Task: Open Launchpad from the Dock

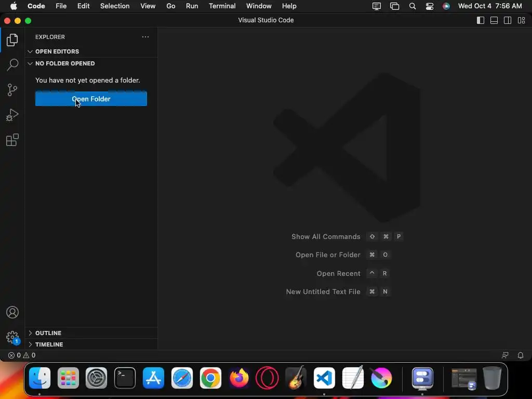Action: click(x=68, y=378)
